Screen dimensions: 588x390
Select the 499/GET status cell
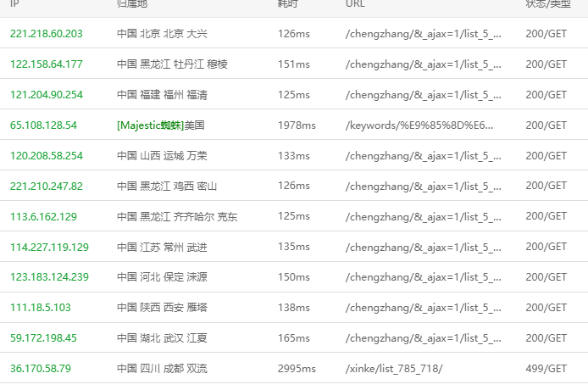point(546,369)
